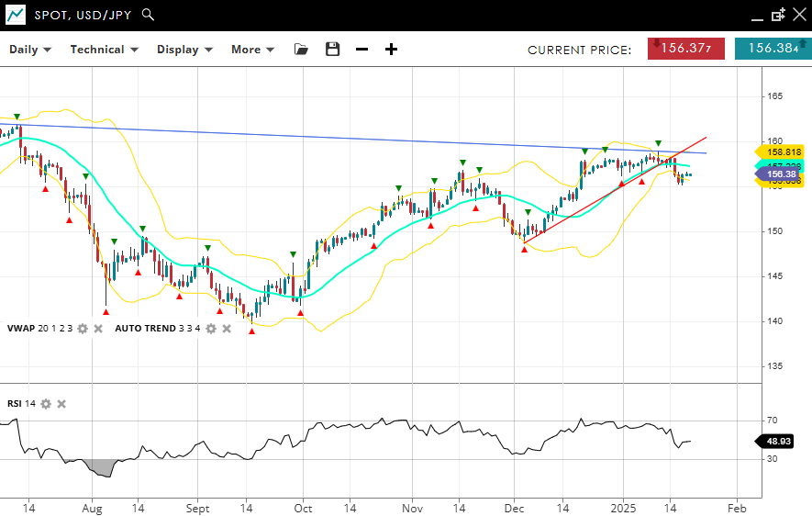Remove the VWAP indicator
Image resolution: width=812 pixels, height=516 pixels.
(x=98, y=329)
